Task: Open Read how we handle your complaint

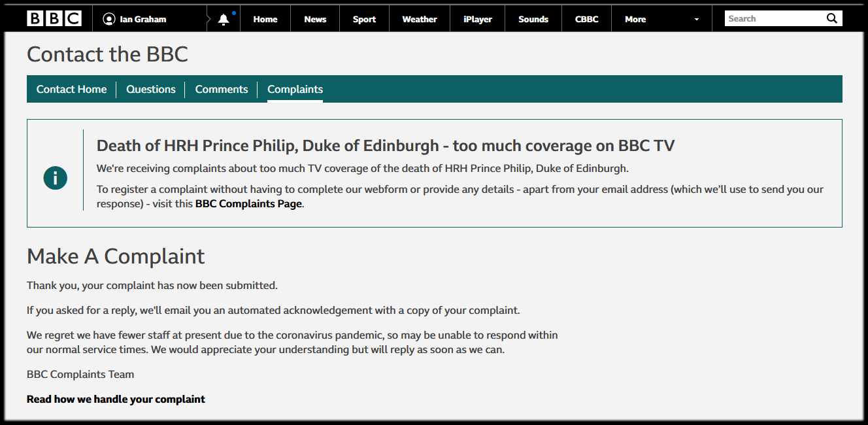Action: click(x=116, y=399)
